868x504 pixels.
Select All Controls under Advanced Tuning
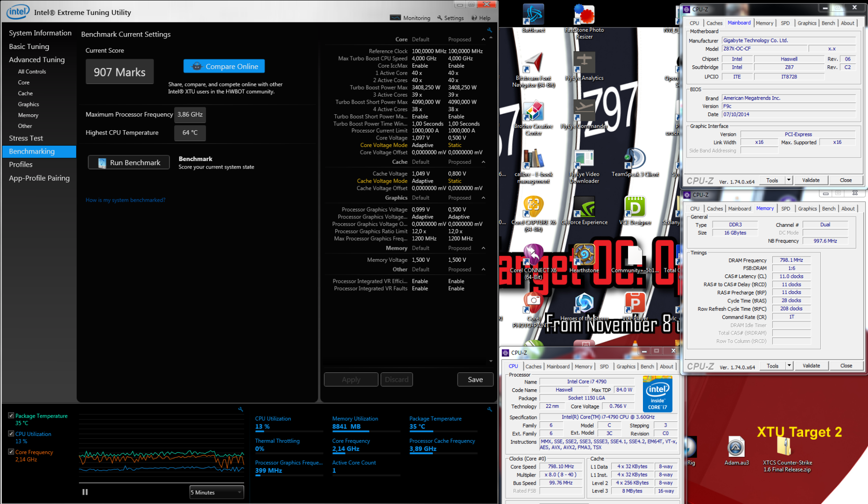[32, 71]
